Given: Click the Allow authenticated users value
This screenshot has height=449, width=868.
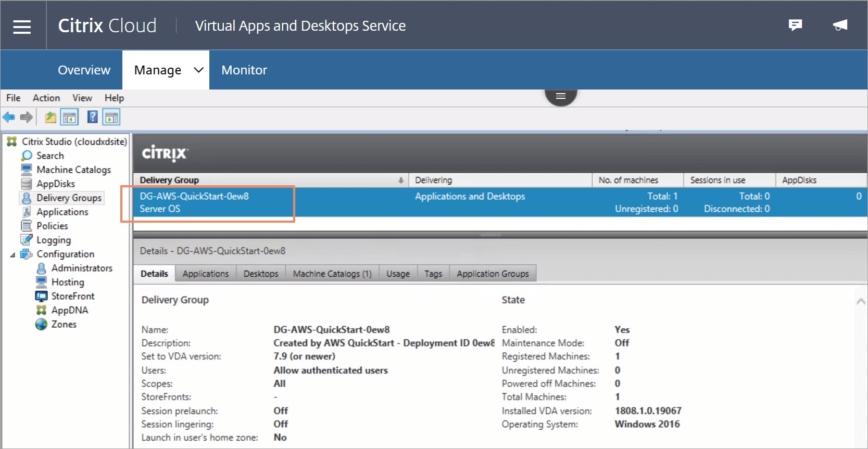Looking at the screenshot, I should pyautogui.click(x=331, y=370).
